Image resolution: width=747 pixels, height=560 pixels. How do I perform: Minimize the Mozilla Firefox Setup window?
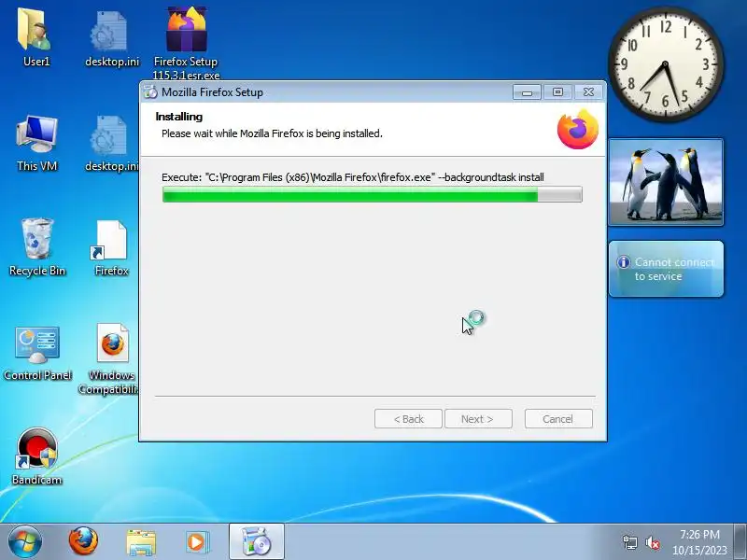pyautogui.click(x=527, y=92)
